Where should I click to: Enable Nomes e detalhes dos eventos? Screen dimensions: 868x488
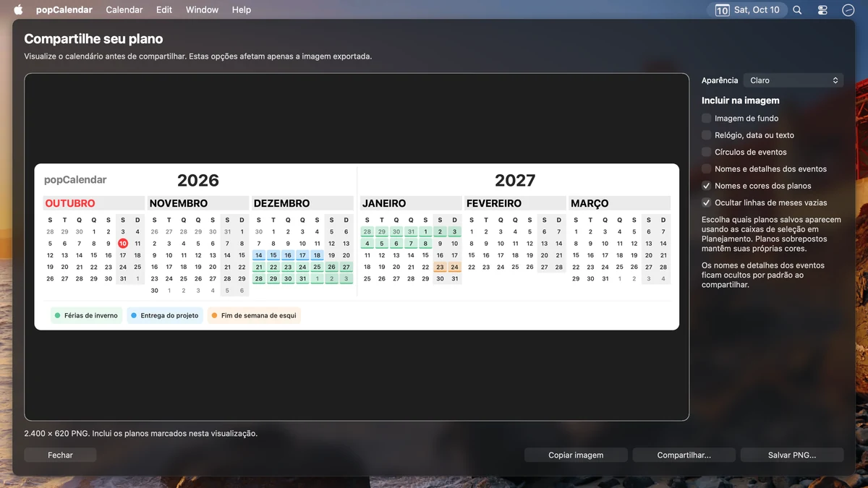point(707,169)
